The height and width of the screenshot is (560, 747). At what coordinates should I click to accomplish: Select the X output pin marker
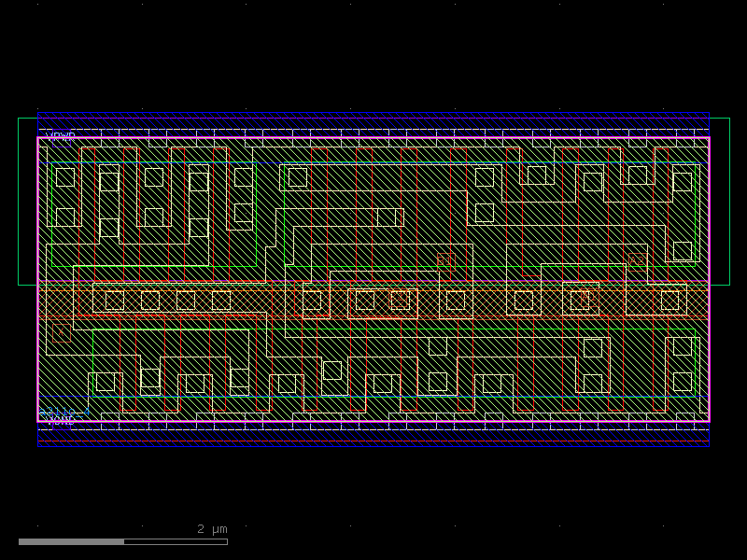(x=61, y=333)
